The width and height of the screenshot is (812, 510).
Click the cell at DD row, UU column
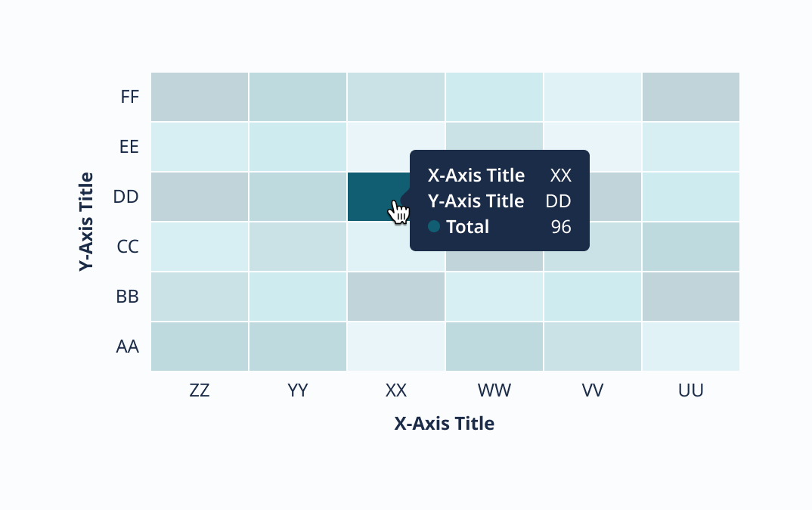[690, 197]
